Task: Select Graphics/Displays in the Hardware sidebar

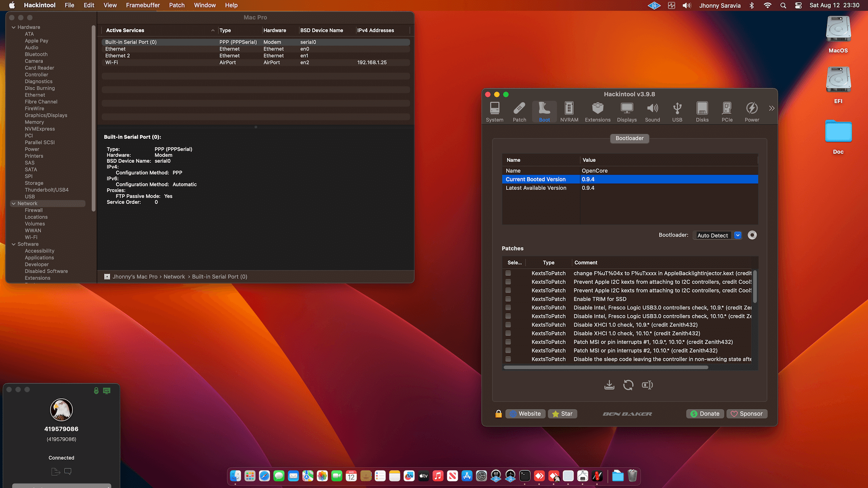Action: tap(46, 116)
